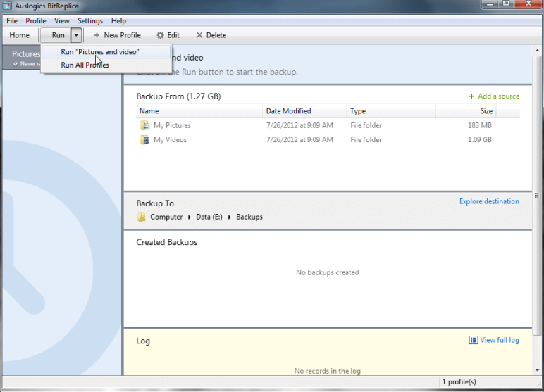Click the 183 MB size cell

pyautogui.click(x=479, y=125)
